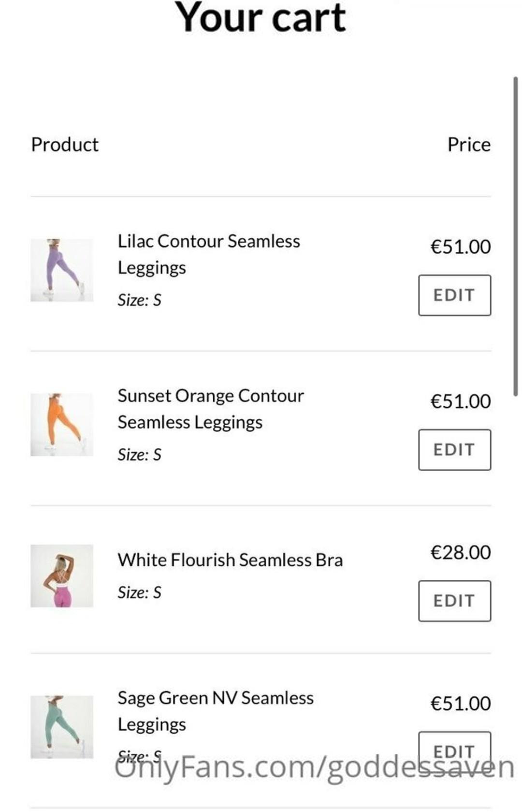Click the Price column header
The width and height of the screenshot is (522, 812).
pyautogui.click(x=468, y=145)
